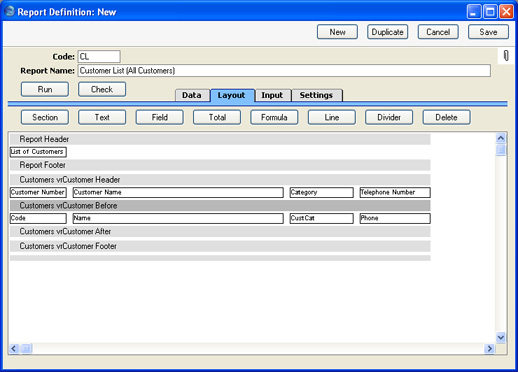Click the horizontal scrollbar left arrow
Screen dimensions: 518x372
[x=14, y=349]
